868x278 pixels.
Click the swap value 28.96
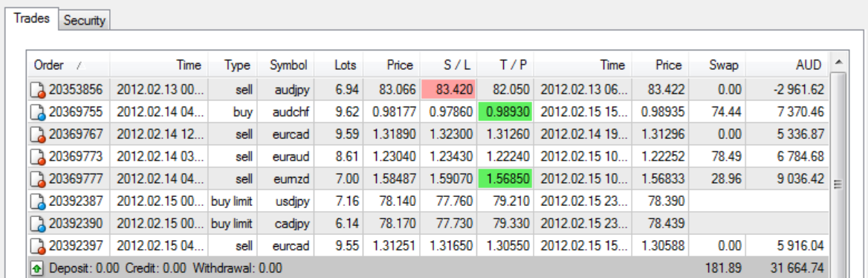click(x=726, y=179)
